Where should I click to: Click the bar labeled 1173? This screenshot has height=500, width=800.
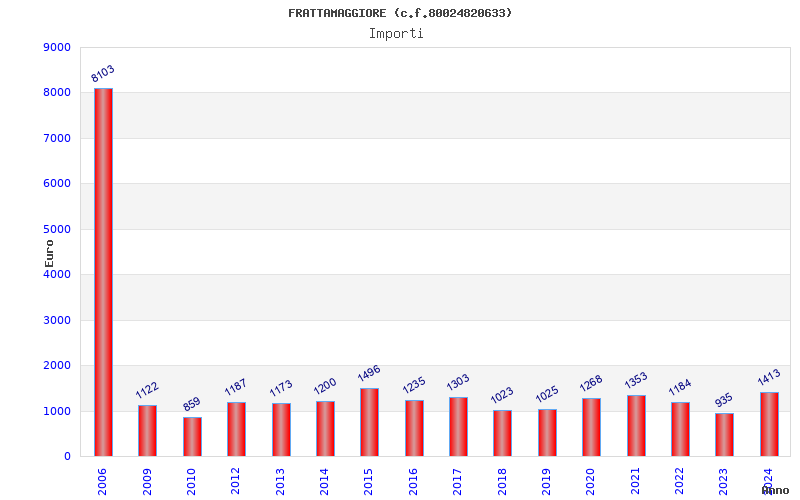[281, 430]
